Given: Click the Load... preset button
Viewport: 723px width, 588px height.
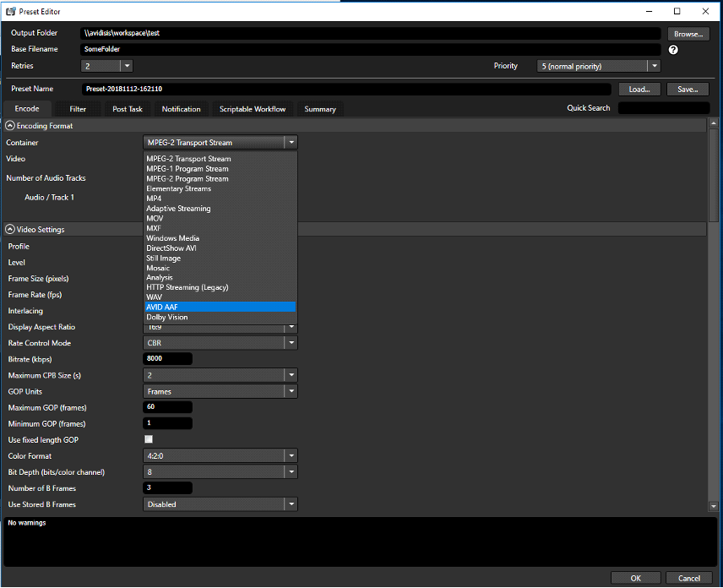Looking at the screenshot, I should tap(639, 89).
